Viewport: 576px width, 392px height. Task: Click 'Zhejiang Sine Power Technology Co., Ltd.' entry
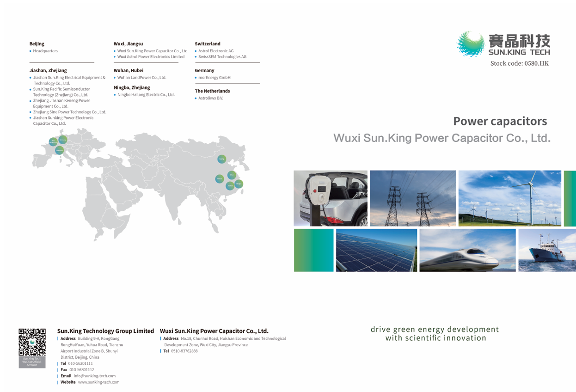coord(70,112)
